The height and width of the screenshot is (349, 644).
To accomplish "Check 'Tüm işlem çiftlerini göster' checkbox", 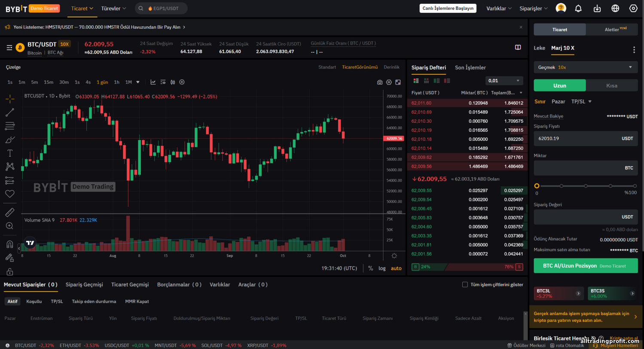I will tap(465, 285).
